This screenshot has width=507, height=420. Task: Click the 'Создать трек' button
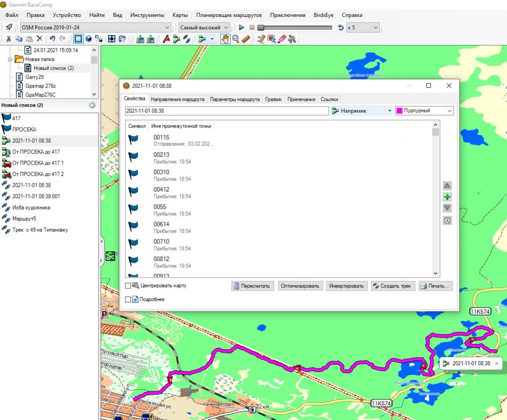coord(393,286)
